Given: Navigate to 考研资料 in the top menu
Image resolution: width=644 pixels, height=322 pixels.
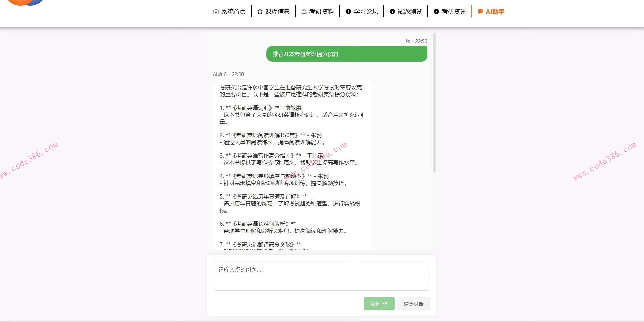Looking at the screenshot, I should pos(322,11).
